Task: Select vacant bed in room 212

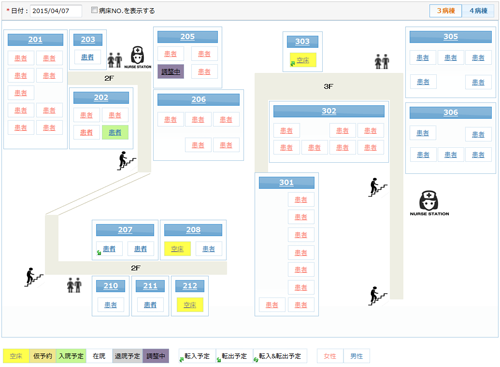Action: pos(190,305)
